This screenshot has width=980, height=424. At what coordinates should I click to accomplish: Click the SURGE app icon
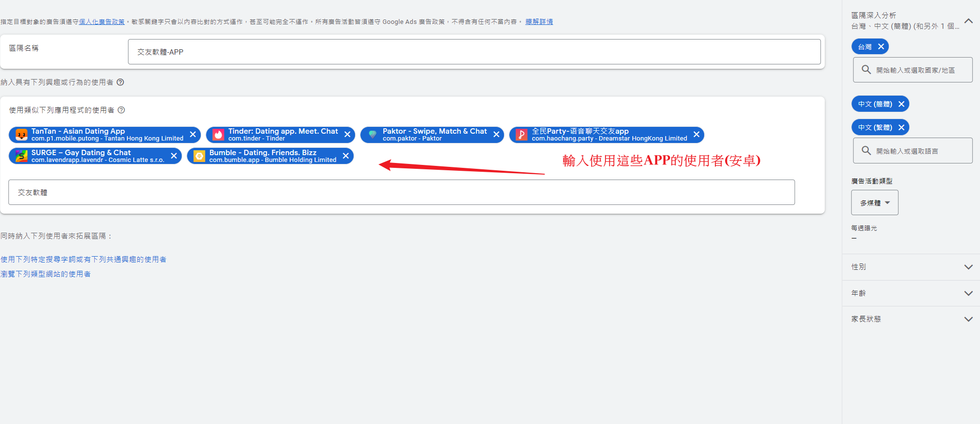[21, 156]
